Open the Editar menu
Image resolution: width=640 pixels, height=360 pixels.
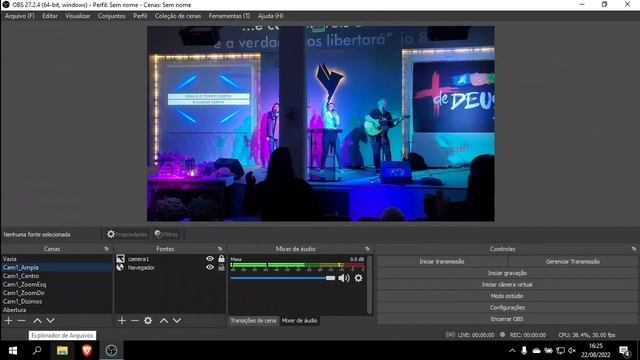[x=50, y=16]
